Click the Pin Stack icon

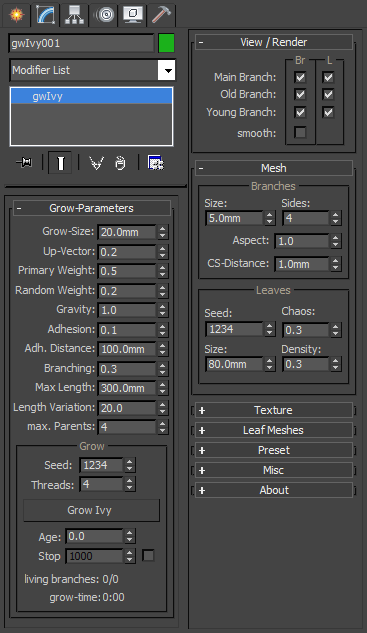coord(24,163)
